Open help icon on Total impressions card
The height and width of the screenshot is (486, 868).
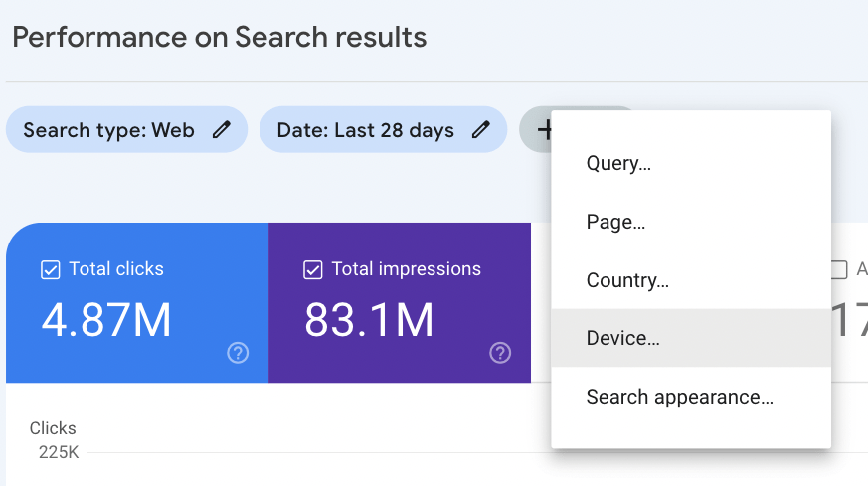(x=500, y=353)
